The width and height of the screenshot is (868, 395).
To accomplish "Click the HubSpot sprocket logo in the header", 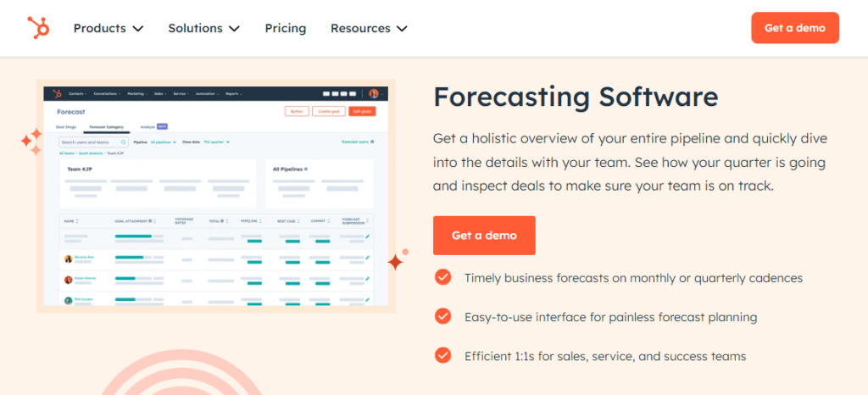I will click(x=38, y=28).
